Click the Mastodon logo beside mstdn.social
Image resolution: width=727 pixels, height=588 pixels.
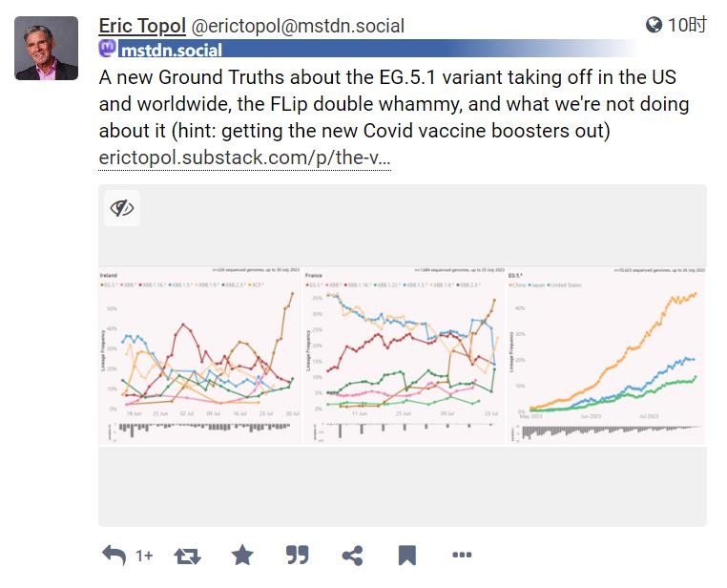click(x=109, y=50)
